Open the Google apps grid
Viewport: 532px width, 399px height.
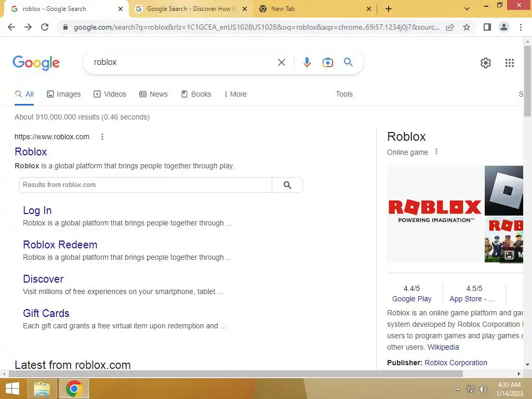509,63
